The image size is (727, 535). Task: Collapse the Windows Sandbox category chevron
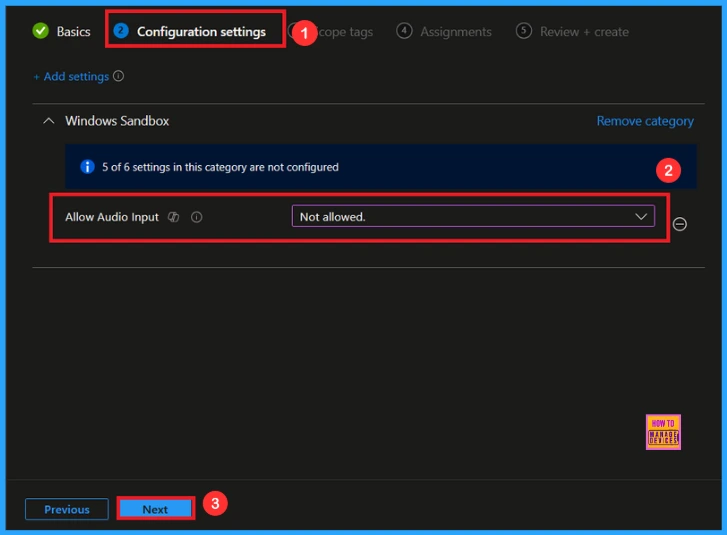pos(47,121)
